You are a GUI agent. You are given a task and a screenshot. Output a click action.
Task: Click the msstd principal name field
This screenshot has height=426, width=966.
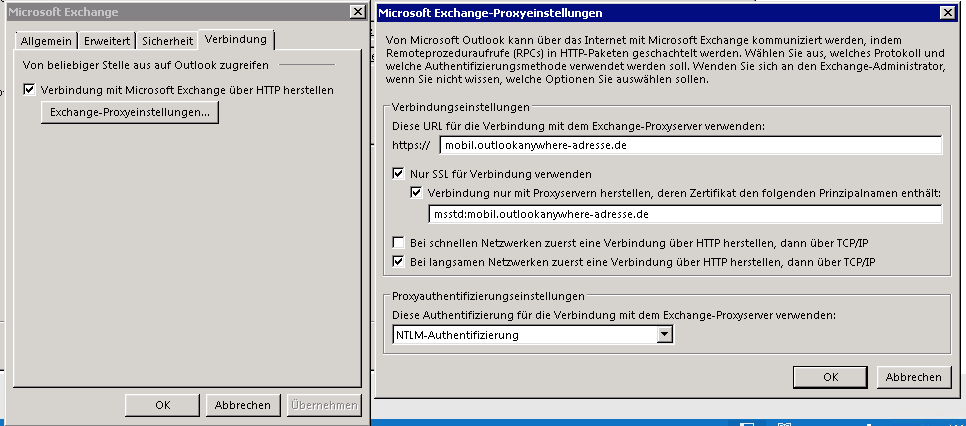pyautogui.click(x=685, y=214)
